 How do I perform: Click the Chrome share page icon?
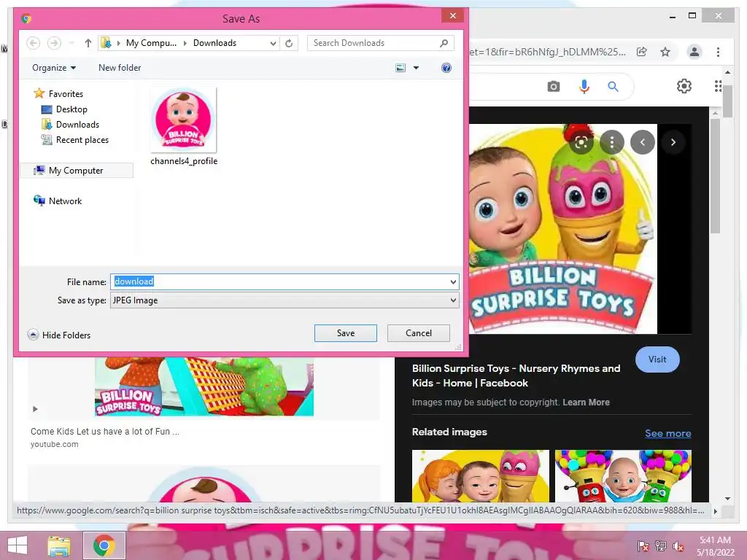click(642, 52)
